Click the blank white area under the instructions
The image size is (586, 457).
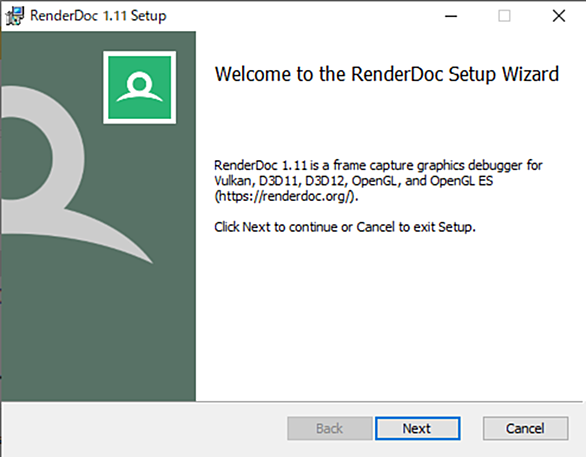coord(389,318)
